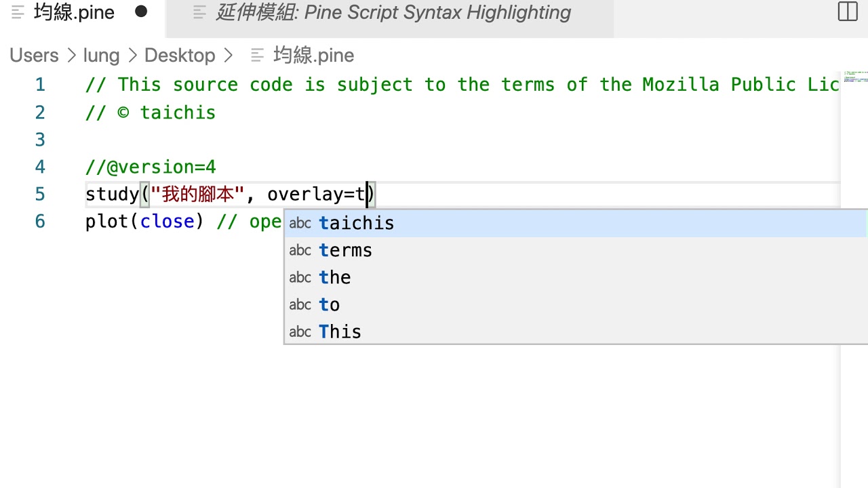
Task: Click the split editor icon
Action: pyautogui.click(x=848, y=12)
